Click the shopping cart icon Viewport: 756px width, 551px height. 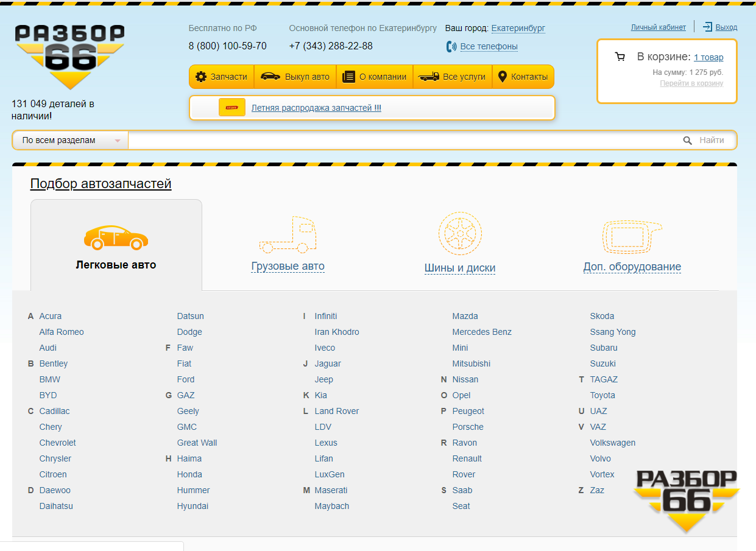coord(620,57)
